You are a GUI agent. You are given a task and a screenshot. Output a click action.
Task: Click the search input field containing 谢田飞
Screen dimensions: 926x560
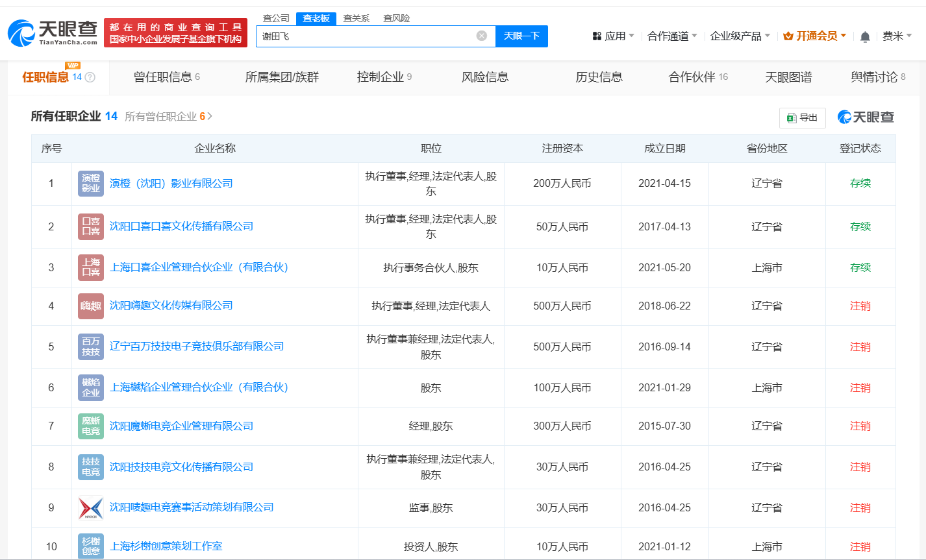click(367, 36)
